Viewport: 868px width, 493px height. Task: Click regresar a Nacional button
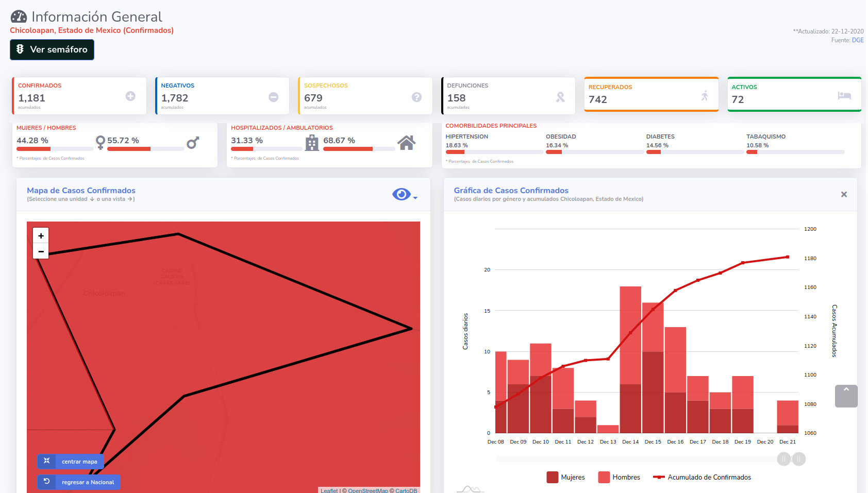tap(79, 482)
